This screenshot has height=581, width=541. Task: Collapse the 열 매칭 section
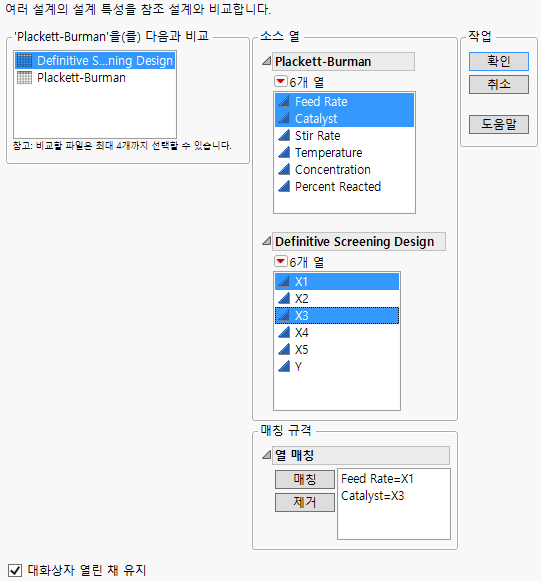tap(266, 454)
